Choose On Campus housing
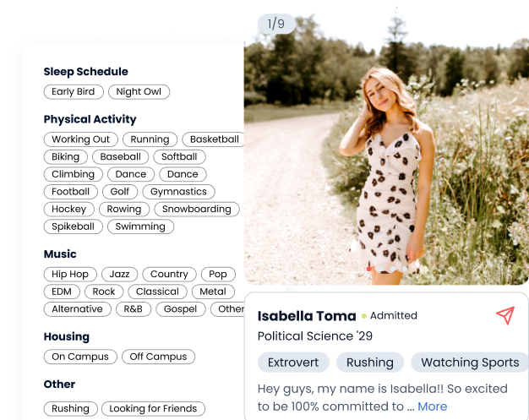 pos(80,357)
